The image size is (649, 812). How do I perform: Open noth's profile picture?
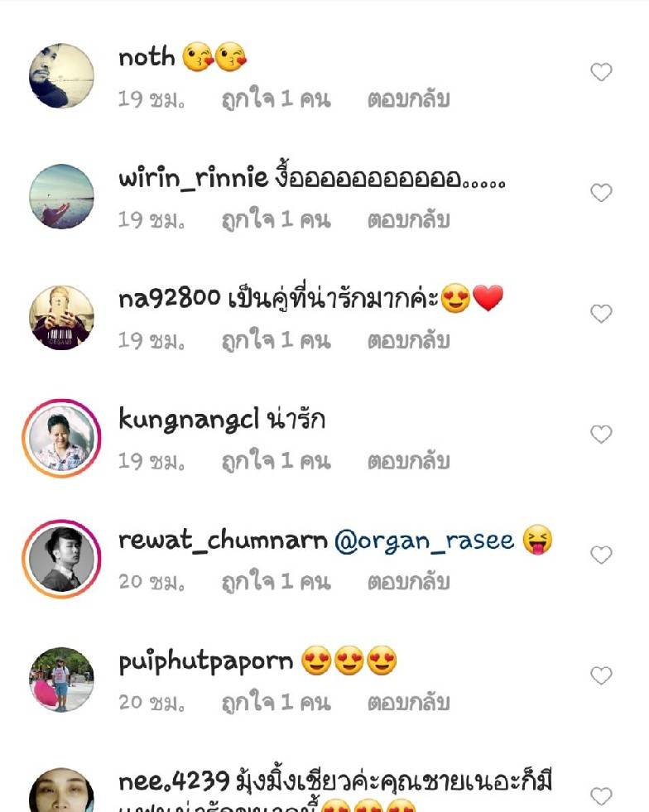coord(61,75)
